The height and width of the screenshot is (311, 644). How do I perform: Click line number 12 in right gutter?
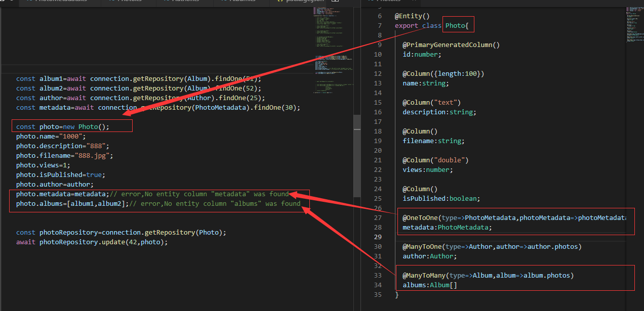[378, 73]
